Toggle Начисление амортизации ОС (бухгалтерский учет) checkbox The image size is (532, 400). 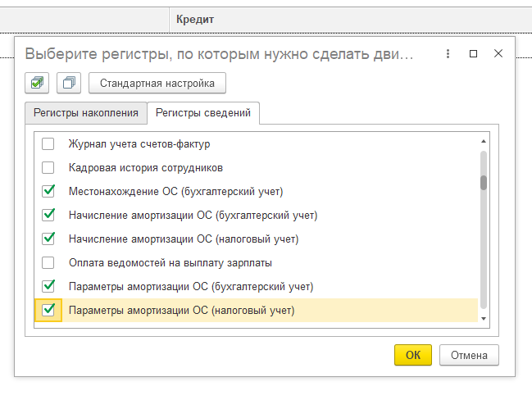[x=48, y=215]
